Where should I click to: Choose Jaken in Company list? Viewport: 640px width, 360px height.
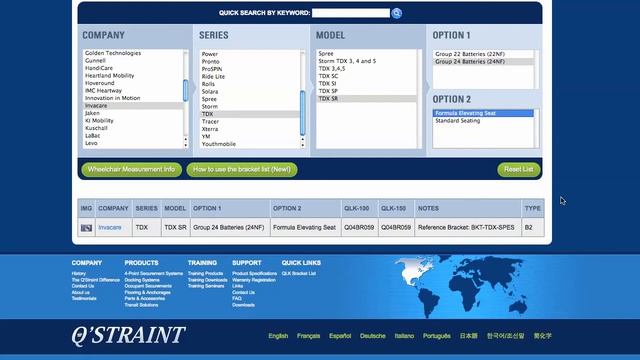tap(92, 113)
